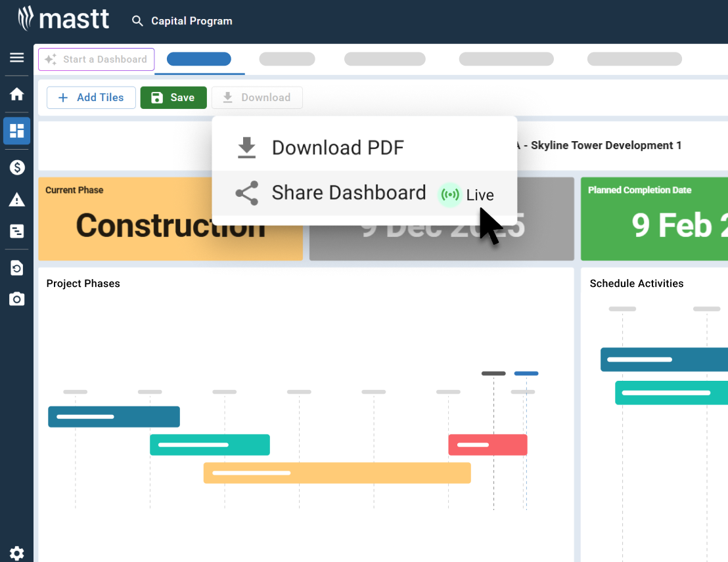Collapse the sidebar with the hamburger icon
Screen dimensions: 728x562
(x=16, y=56)
